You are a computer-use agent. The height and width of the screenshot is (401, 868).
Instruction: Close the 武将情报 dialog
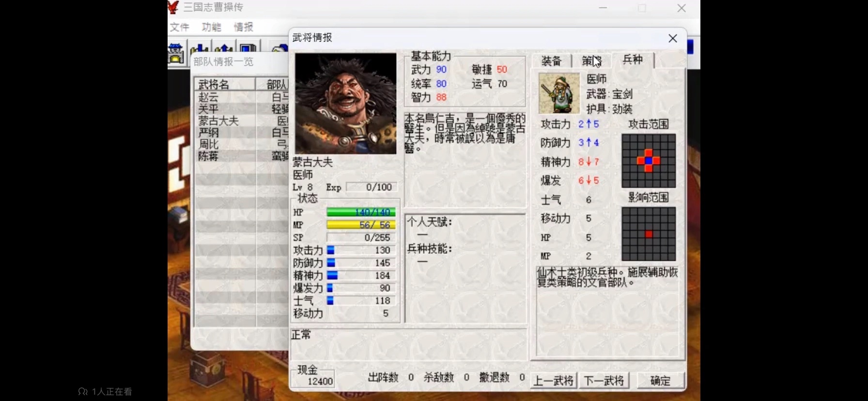click(673, 38)
